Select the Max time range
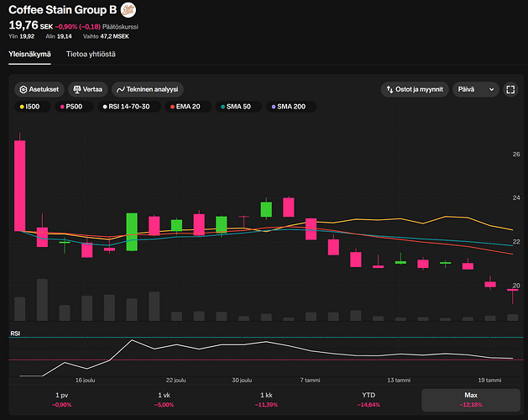528x420 pixels. click(x=470, y=399)
